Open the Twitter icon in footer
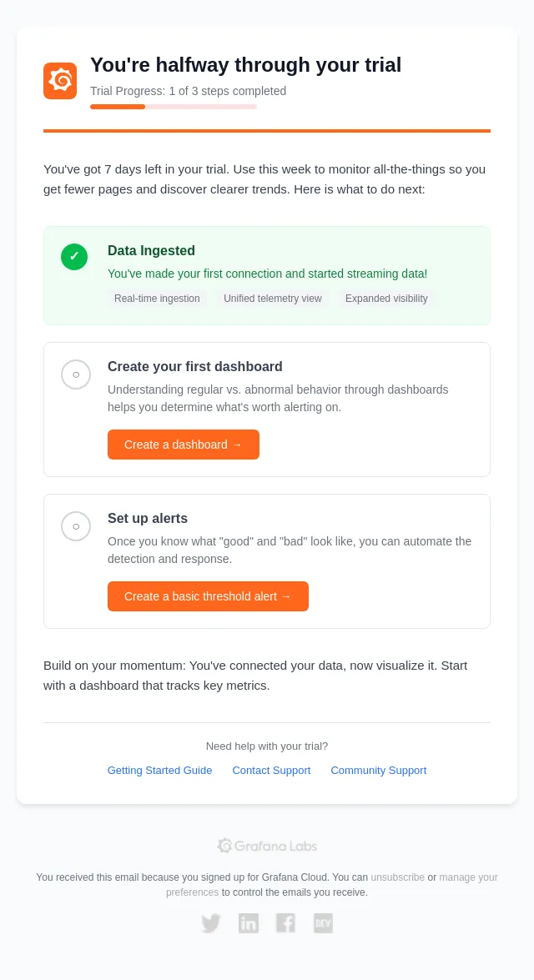534x980 pixels. click(x=211, y=923)
